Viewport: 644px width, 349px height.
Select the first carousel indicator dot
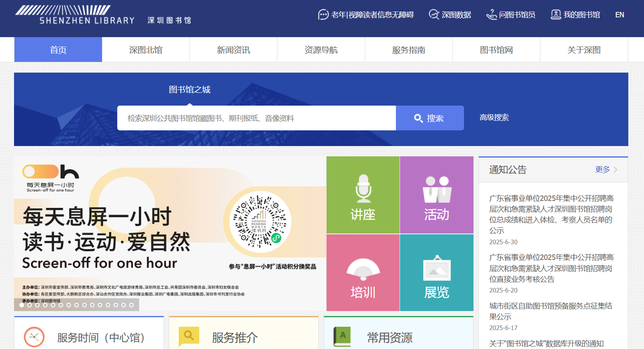tap(21, 305)
